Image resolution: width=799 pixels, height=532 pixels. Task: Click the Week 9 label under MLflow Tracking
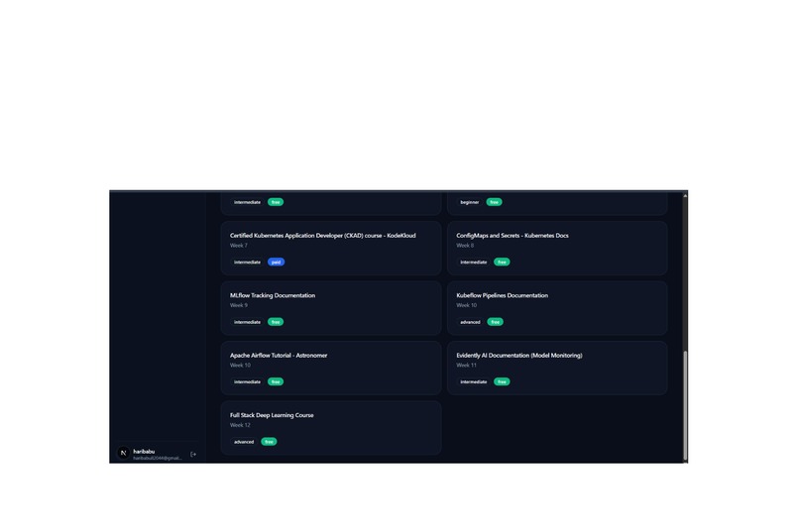(x=239, y=305)
